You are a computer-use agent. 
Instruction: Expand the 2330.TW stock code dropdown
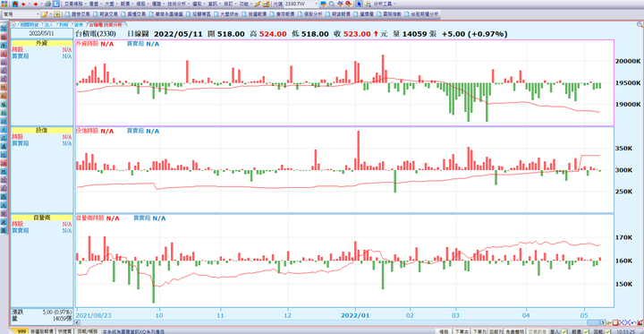tap(316, 4)
